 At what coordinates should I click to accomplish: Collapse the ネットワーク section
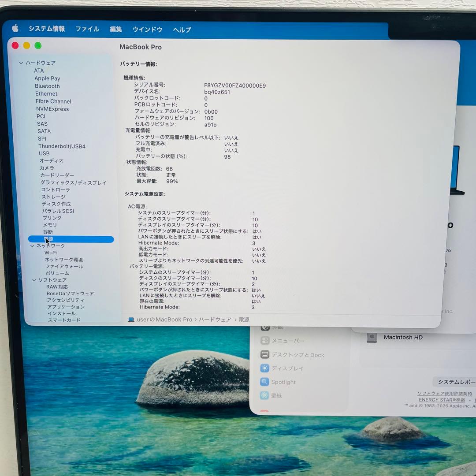[x=32, y=245]
